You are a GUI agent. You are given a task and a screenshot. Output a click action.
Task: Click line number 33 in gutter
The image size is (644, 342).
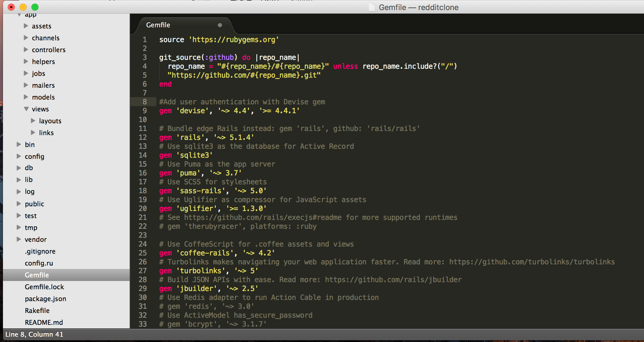click(143, 324)
